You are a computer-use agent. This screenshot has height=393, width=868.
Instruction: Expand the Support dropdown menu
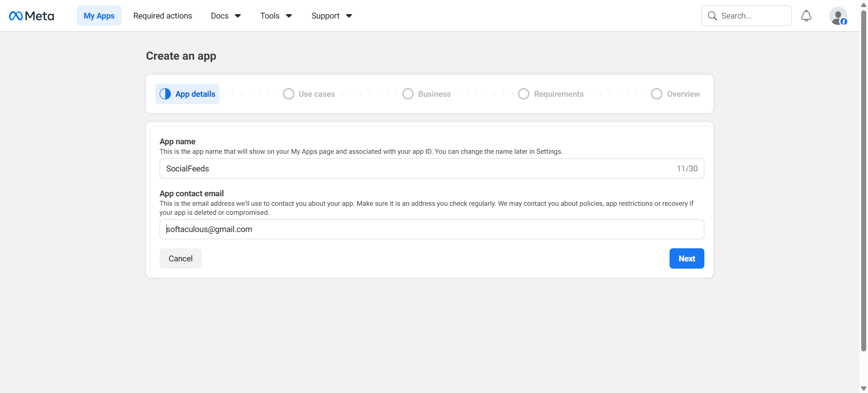(x=331, y=16)
